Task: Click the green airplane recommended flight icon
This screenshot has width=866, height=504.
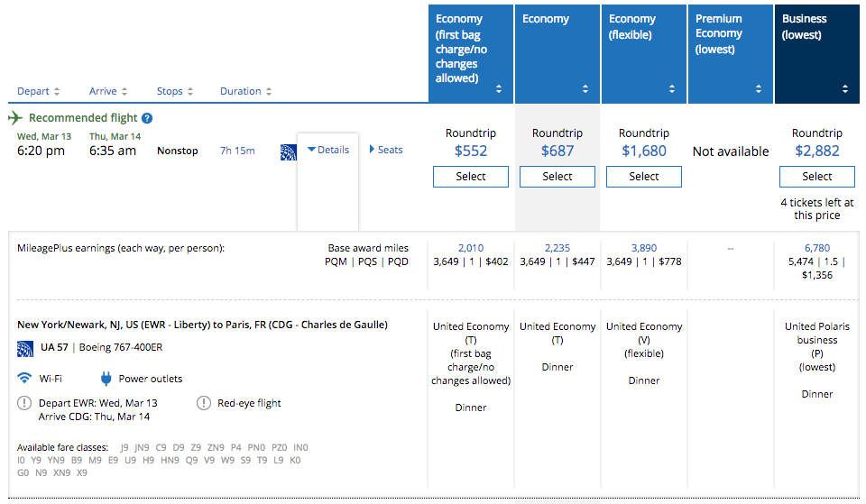Action: click(15, 118)
